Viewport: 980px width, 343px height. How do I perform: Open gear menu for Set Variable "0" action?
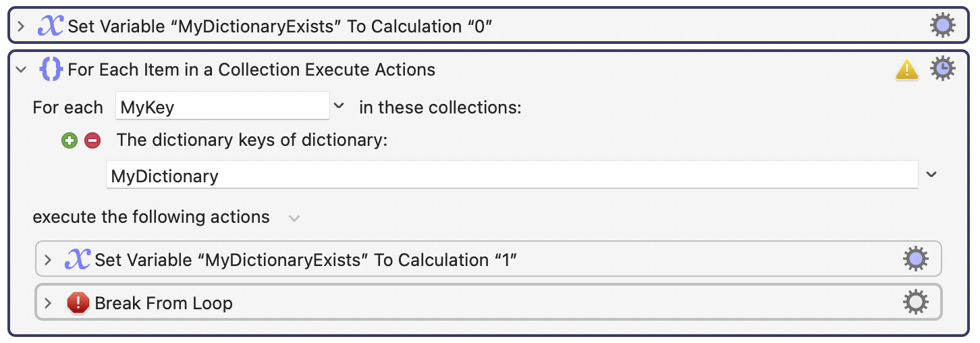(x=942, y=26)
